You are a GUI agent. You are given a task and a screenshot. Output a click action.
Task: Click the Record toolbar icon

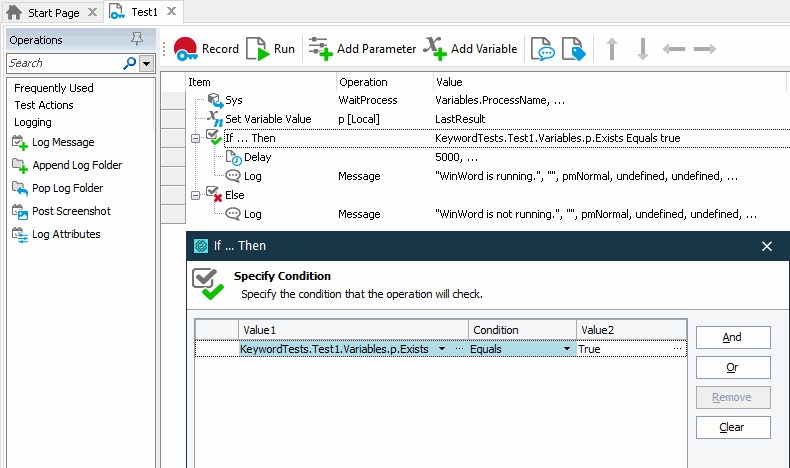(x=186, y=49)
